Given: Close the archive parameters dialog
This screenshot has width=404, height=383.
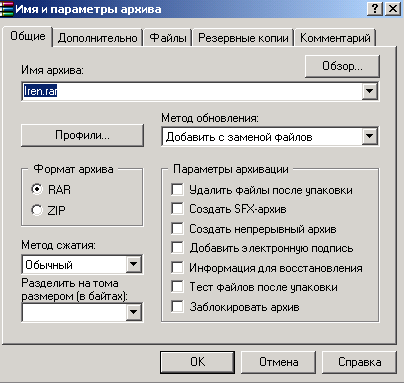Looking at the screenshot, I should coord(393,9).
